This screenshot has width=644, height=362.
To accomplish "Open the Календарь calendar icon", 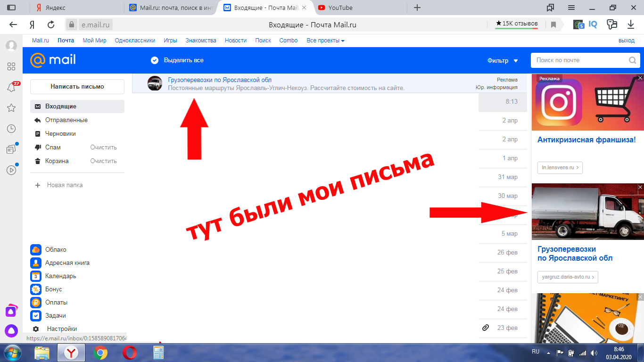I will tap(35, 276).
